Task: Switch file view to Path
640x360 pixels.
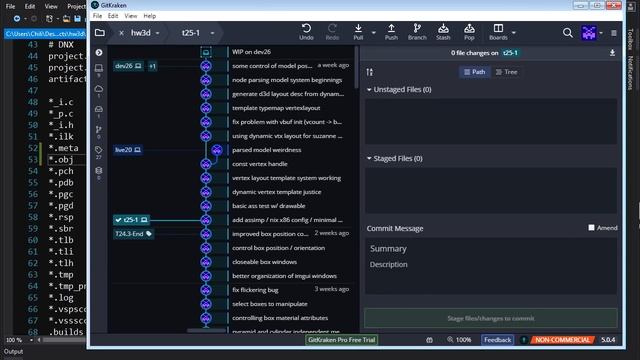Action: point(474,72)
